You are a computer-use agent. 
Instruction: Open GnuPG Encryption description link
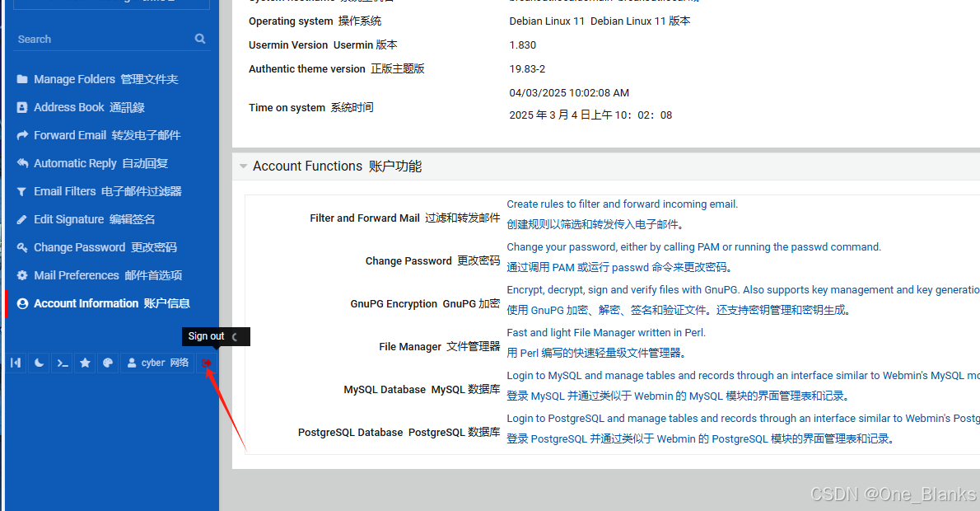[743, 290]
